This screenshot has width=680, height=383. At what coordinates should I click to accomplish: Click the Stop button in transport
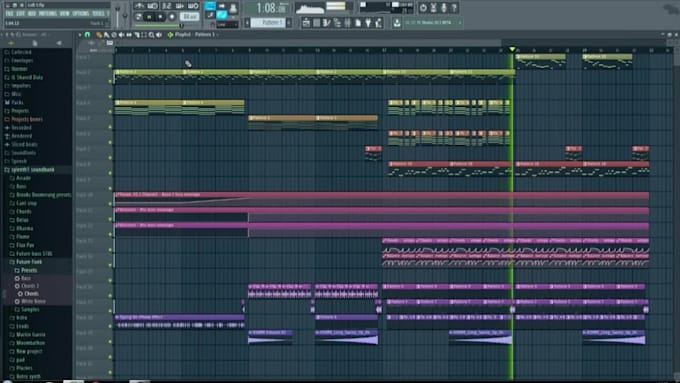coord(160,17)
